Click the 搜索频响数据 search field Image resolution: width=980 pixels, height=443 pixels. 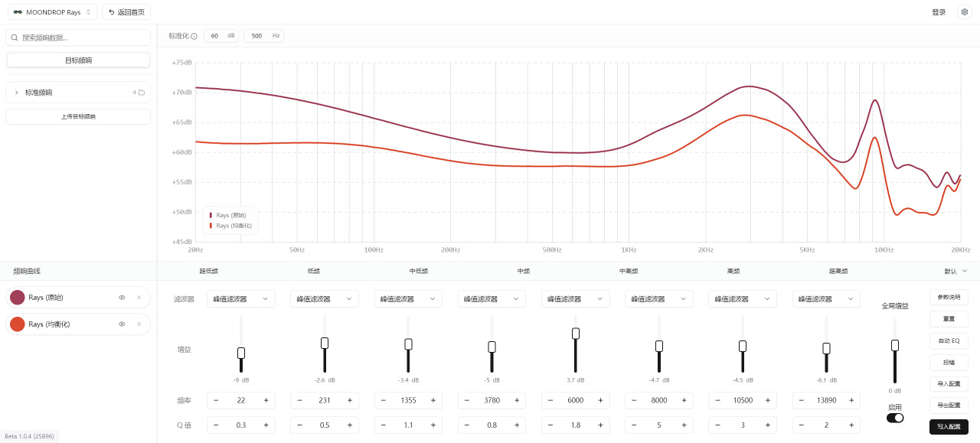click(78, 37)
